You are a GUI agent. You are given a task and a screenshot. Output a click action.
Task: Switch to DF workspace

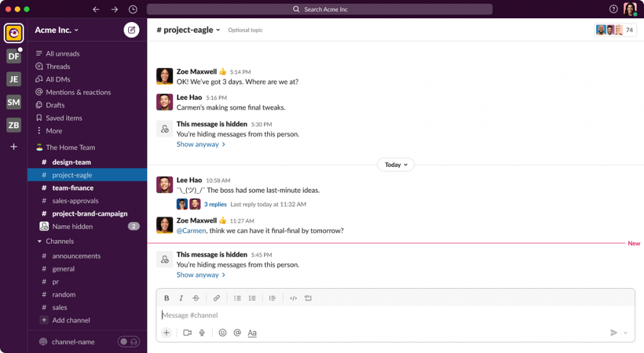[14, 56]
